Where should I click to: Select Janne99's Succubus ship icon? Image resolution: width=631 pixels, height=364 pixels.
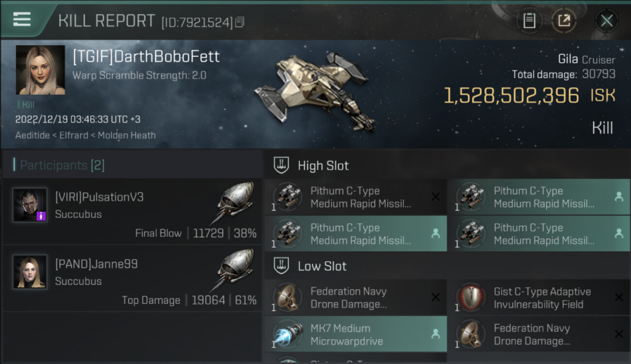235,270
